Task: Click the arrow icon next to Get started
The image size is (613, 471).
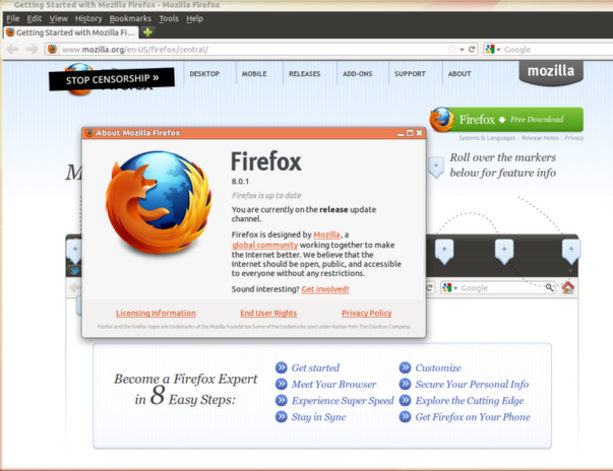Action: tap(281, 367)
